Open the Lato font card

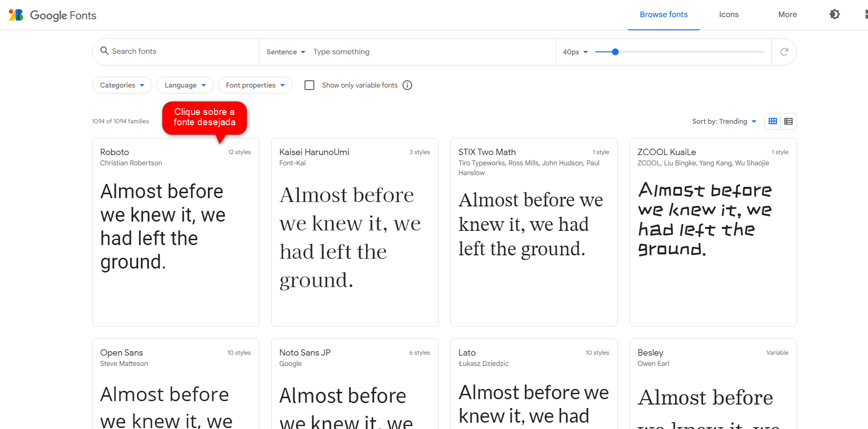coord(534,384)
